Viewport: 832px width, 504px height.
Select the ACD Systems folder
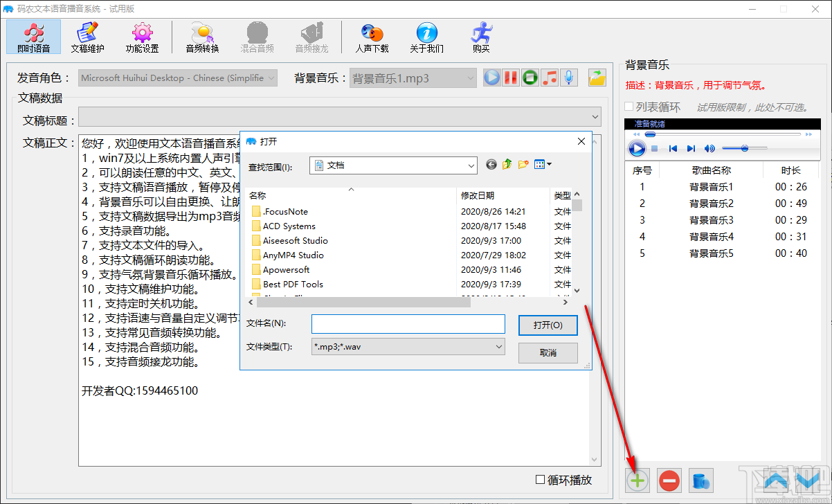pyautogui.click(x=283, y=226)
